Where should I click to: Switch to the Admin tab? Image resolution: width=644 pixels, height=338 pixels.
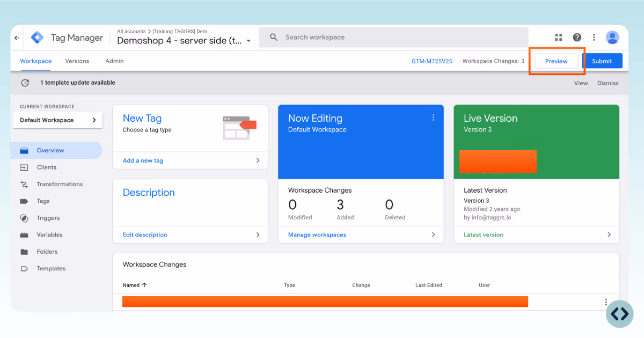[x=114, y=61]
